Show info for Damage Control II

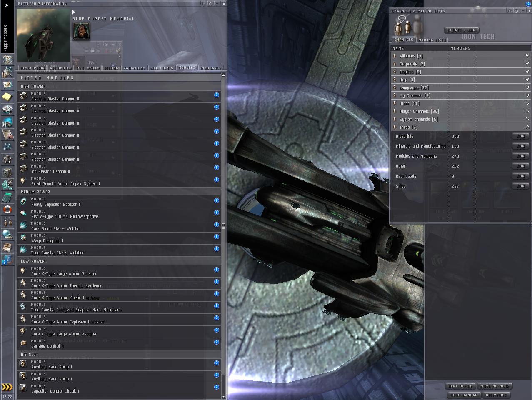pyautogui.click(x=217, y=342)
